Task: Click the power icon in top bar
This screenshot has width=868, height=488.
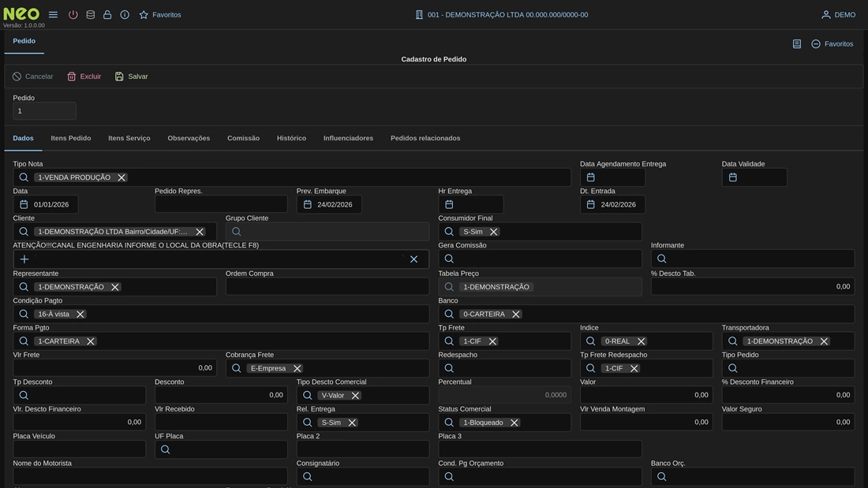Action: (x=73, y=15)
